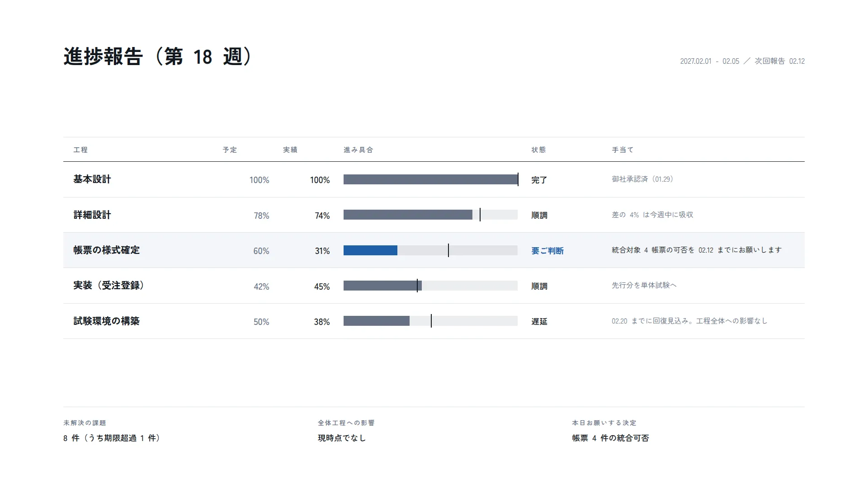
Task: Click the 試験環境の構築 progress bar
Action: click(430, 321)
